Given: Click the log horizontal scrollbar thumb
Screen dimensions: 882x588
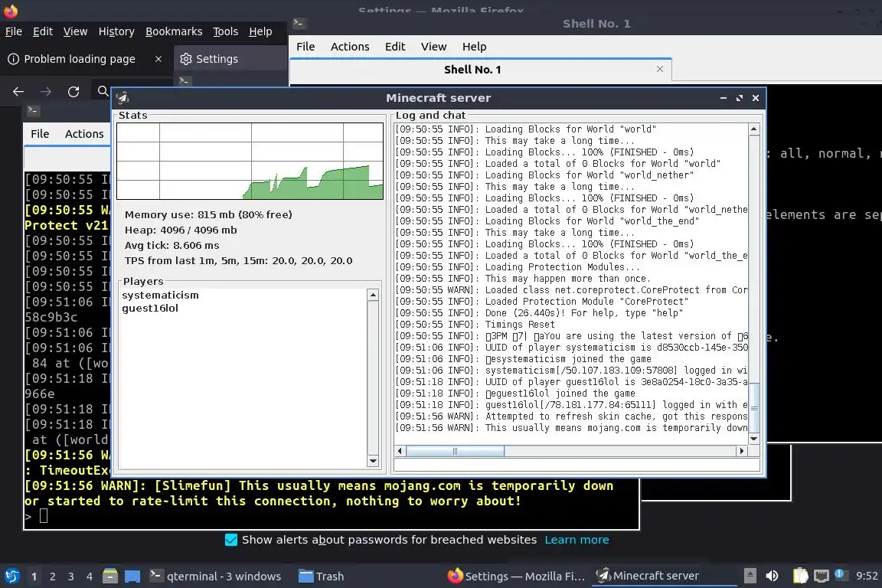Looking at the screenshot, I should [x=455, y=451].
